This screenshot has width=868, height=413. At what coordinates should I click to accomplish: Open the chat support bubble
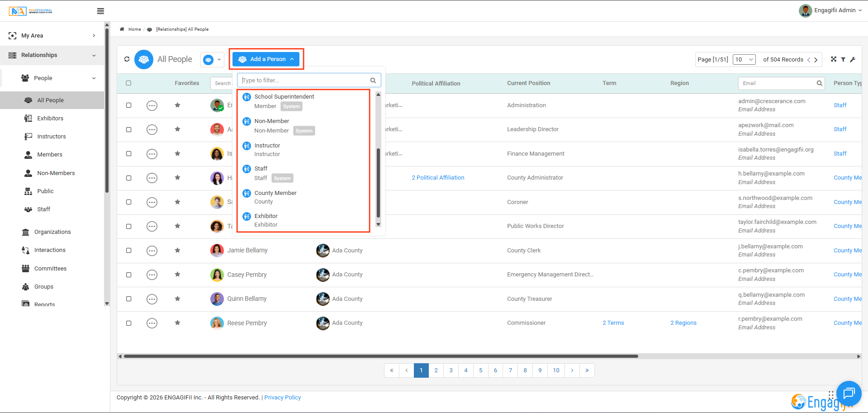(x=849, y=393)
